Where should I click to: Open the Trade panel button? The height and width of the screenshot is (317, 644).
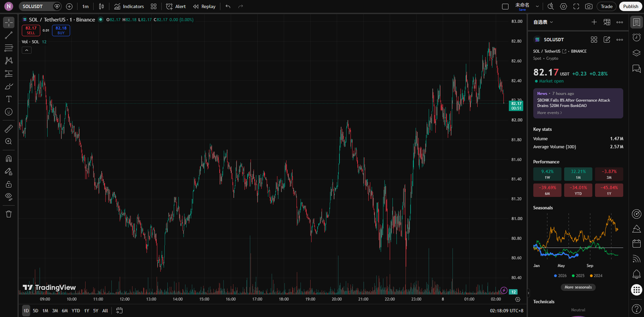point(606,6)
